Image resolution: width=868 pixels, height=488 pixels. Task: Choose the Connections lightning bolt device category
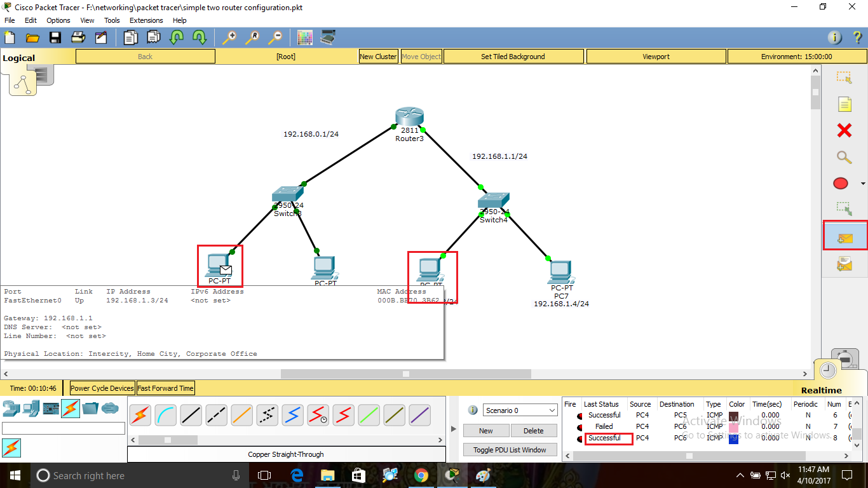pyautogui.click(x=71, y=407)
